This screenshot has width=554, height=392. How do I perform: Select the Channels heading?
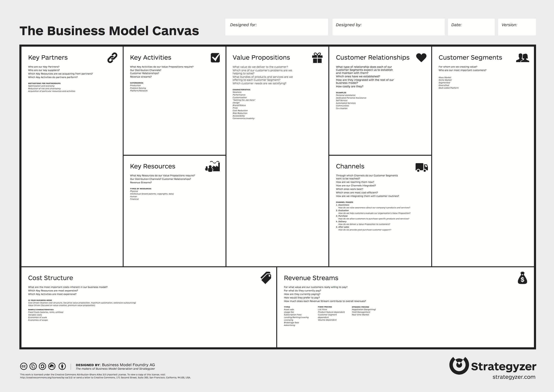pyautogui.click(x=350, y=166)
